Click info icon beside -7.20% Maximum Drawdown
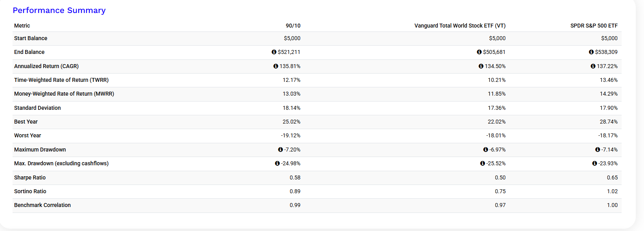The image size is (644, 231). coord(280,150)
